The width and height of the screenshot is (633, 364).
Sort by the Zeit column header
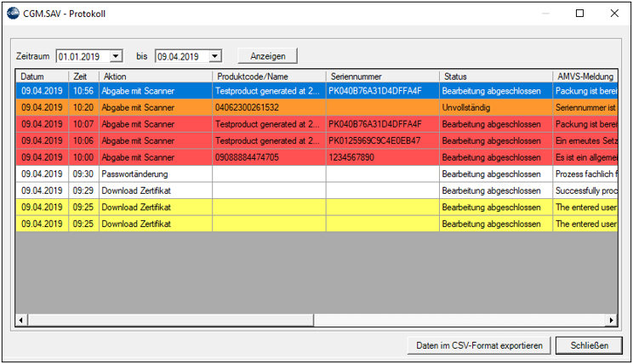[83, 77]
